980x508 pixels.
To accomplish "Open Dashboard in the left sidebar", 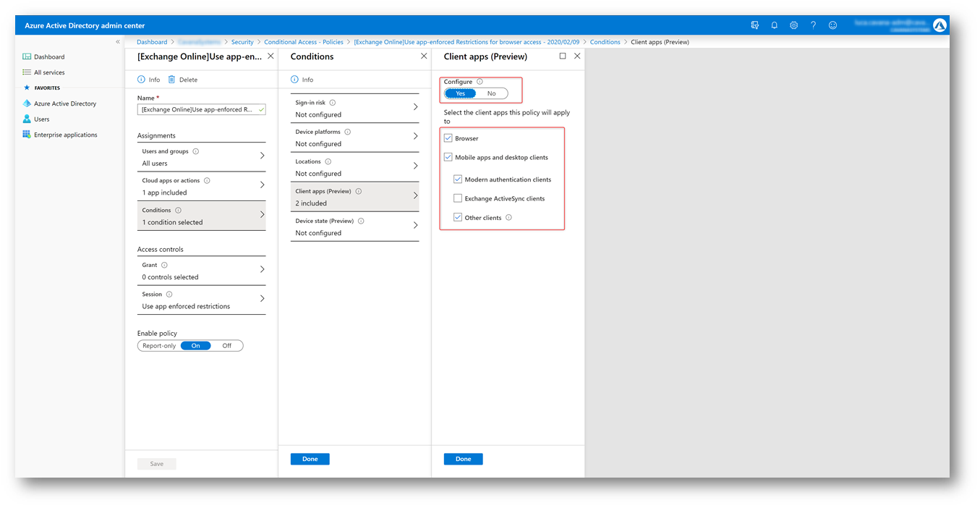I will [49, 56].
